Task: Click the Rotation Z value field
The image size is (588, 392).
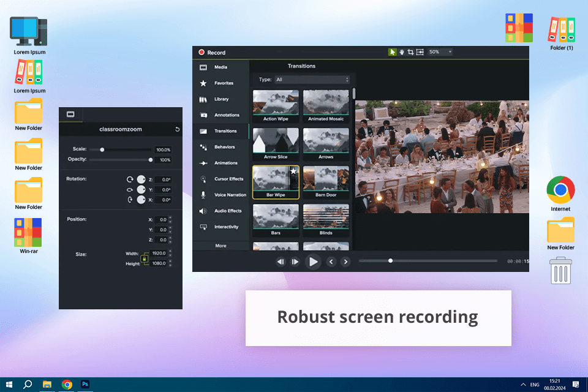Action: point(163,179)
